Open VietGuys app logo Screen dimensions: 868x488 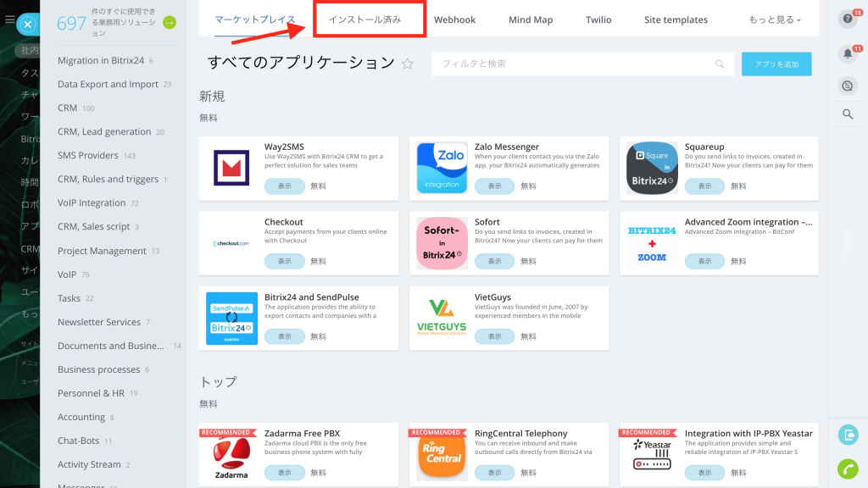pos(442,319)
